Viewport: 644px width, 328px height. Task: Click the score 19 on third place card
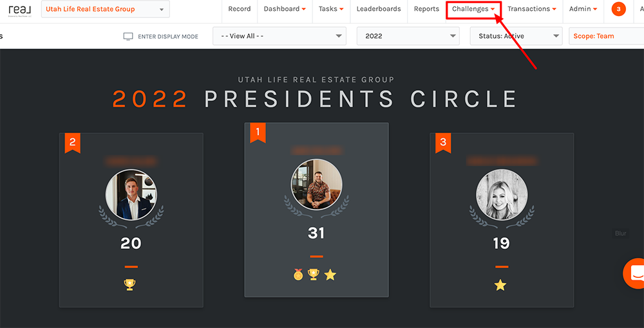tap(502, 244)
